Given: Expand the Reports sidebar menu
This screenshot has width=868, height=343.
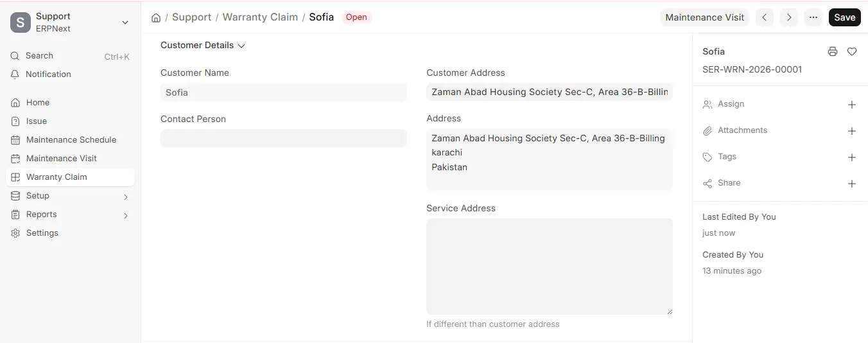Looking at the screenshot, I should point(71,215).
